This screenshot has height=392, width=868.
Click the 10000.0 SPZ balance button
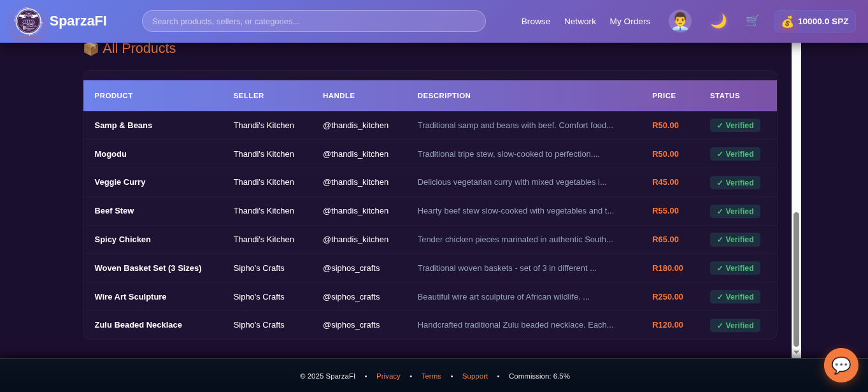(815, 21)
